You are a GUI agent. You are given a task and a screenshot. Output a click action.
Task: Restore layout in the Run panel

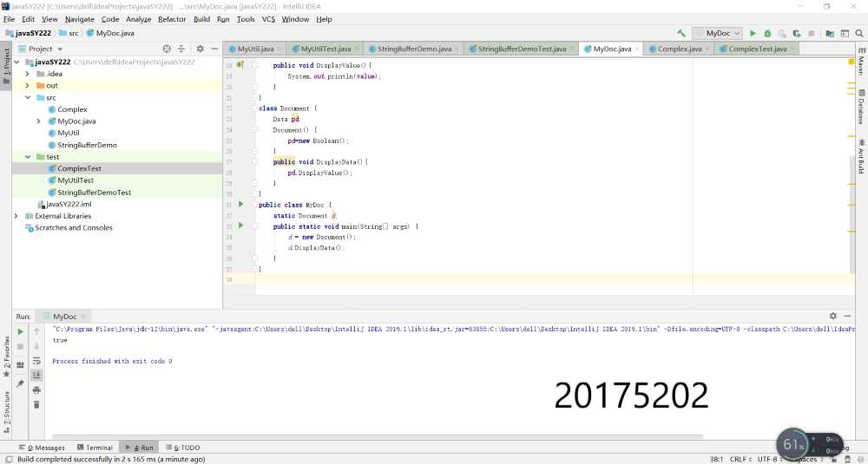[x=20, y=365]
